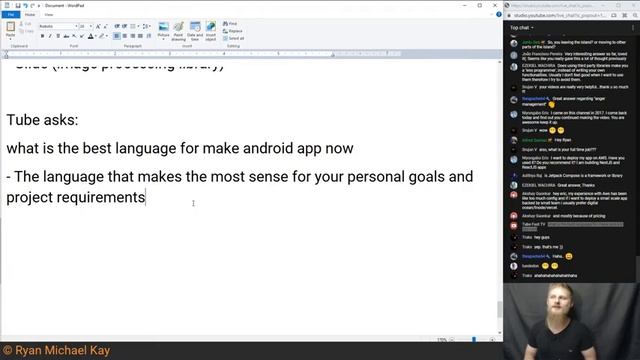Viewport: 640px width, 360px height.
Task: Click the address bar lock icon
Action: tap(509, 16)
